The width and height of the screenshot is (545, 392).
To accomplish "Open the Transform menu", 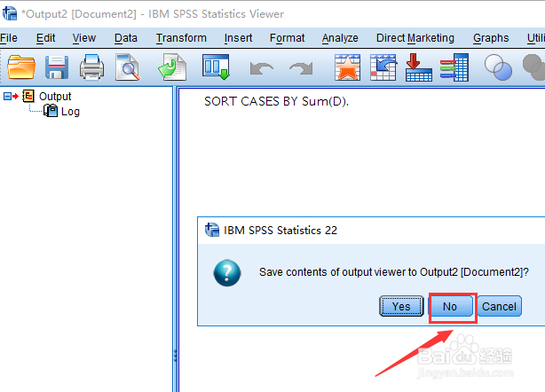I will click(x=181, y=38).
